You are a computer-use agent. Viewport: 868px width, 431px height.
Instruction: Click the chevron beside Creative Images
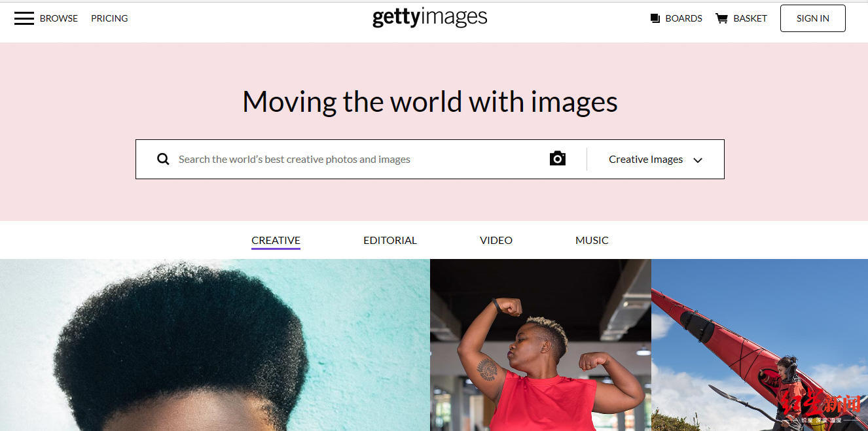(698, 160)
